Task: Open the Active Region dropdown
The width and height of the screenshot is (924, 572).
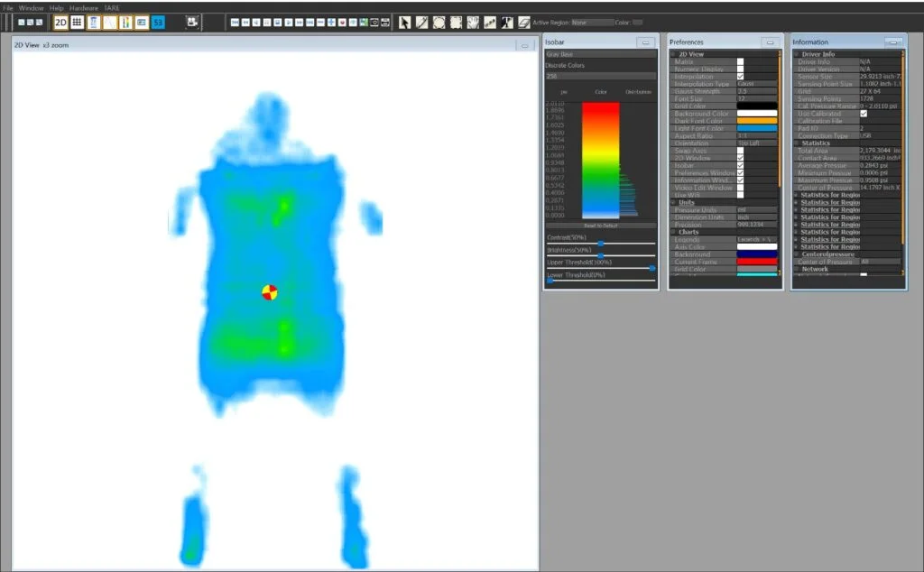Action: point(592,22)
